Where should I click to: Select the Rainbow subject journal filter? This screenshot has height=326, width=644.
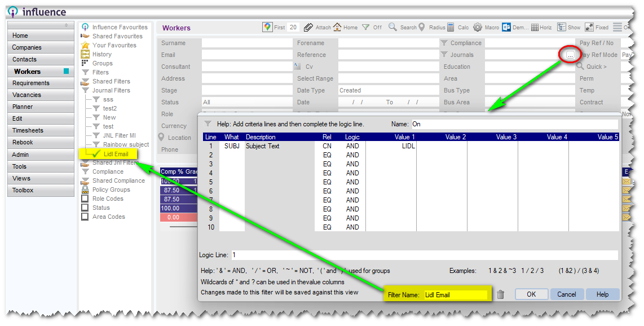click(126, 144)
